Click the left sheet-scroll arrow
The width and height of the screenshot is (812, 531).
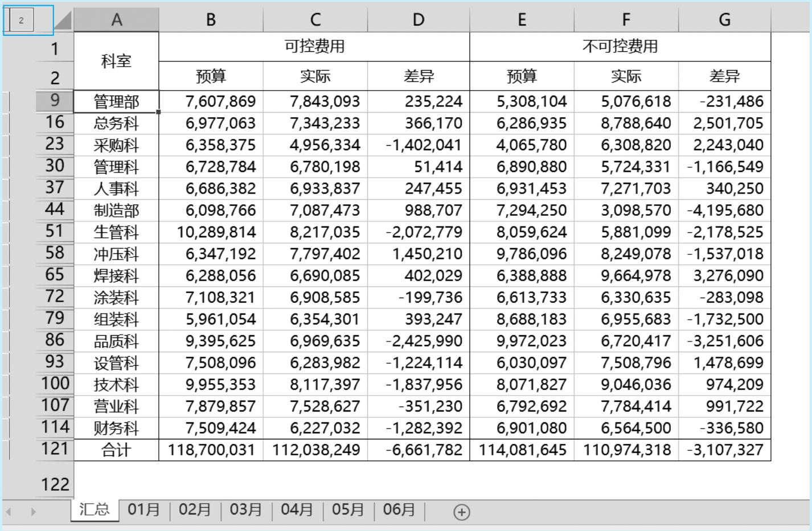[9, 512]
